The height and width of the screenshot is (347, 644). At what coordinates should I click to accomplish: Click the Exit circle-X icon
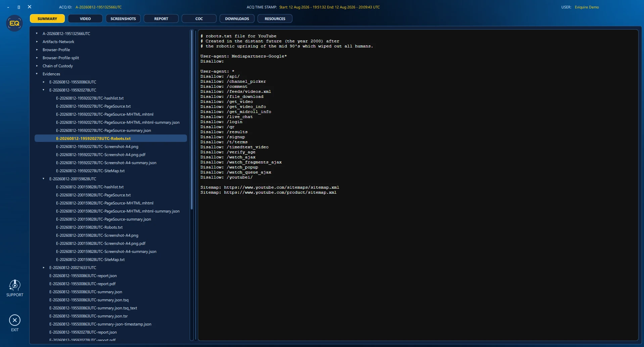click(x=15, y=320)
